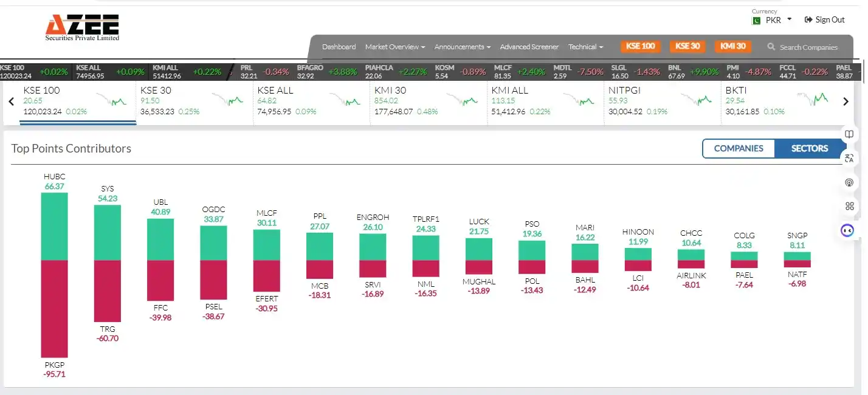Click the orange KSE 30 button
The height and width of the screenshot is (395, 868).
pos(687,46)
